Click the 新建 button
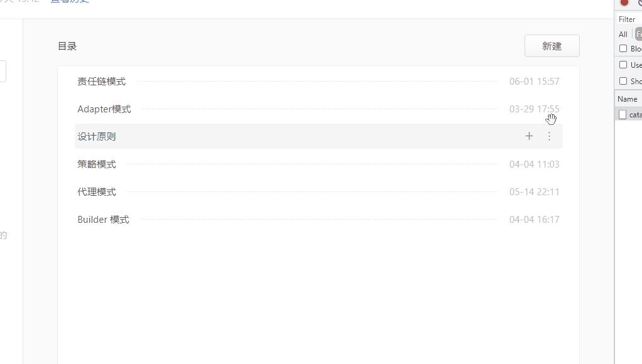 click(552, 46)
